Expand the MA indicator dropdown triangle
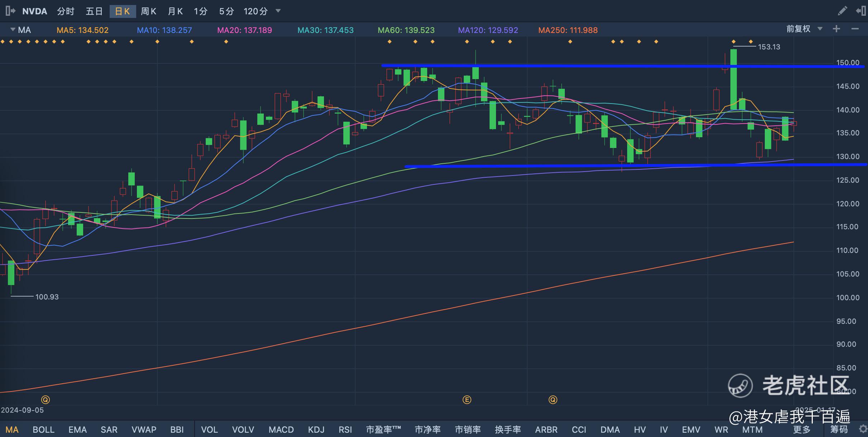Image resolution: width=868 pixels, height=437 pixels. point(13,29)
